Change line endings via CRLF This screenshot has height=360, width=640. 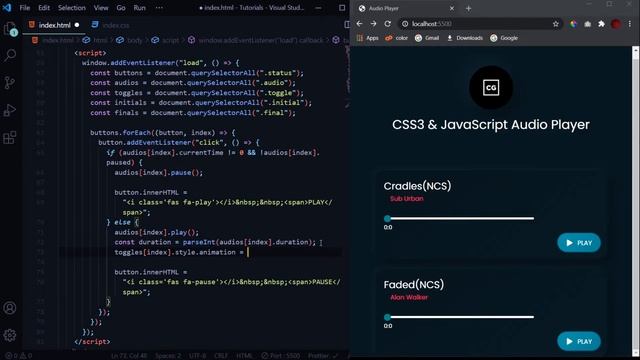point(221,356)
